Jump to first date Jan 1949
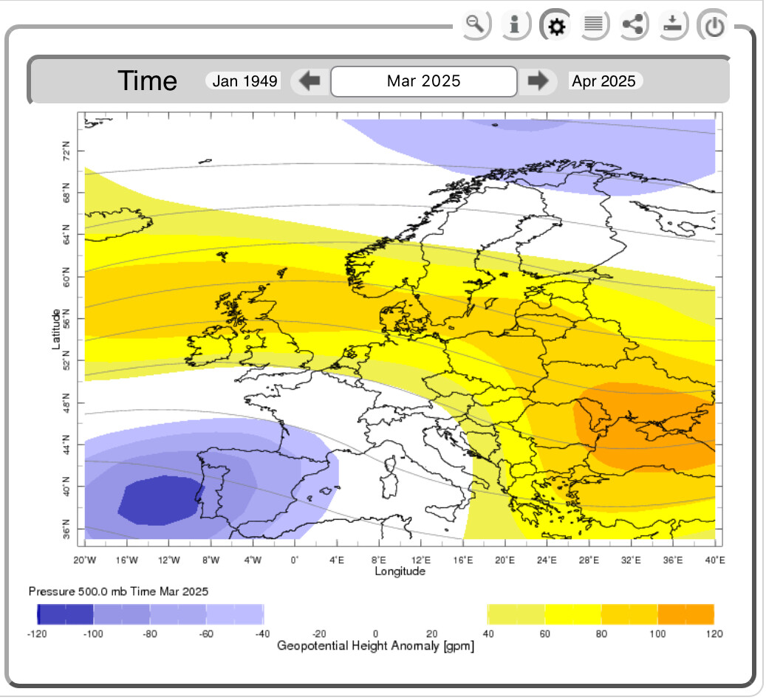 (244, 80)
